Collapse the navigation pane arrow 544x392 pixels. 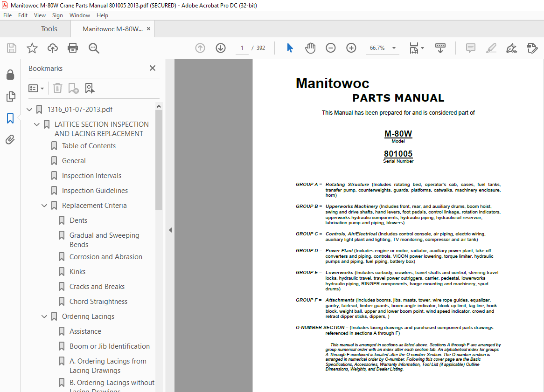click(x=170, y=230)
